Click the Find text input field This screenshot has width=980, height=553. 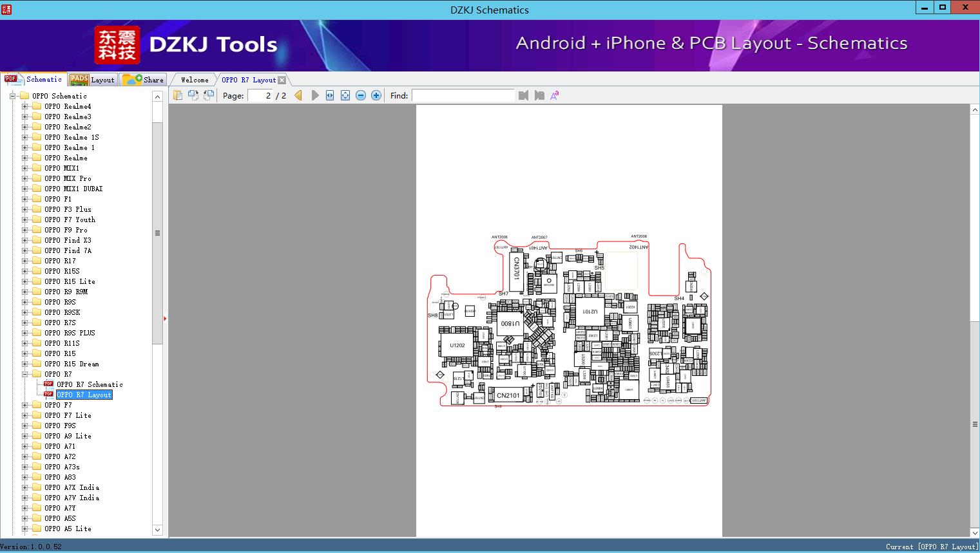(463, 95)
